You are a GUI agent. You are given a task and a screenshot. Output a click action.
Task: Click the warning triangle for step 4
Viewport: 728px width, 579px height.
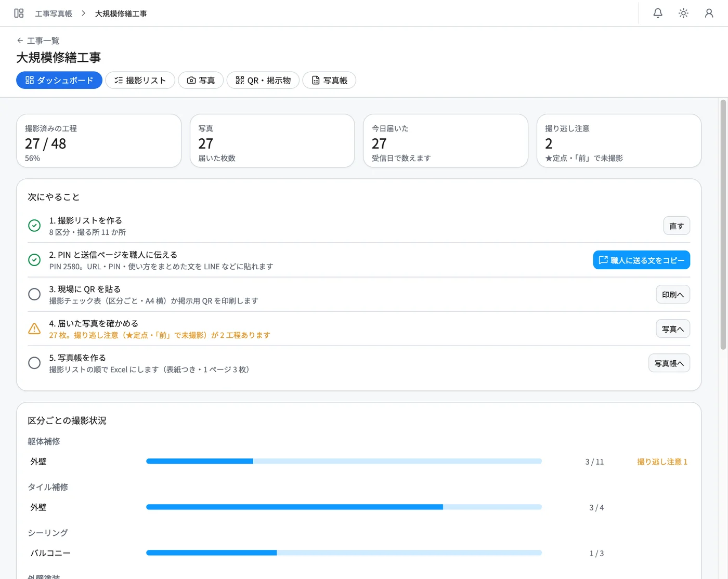point(34,328)
